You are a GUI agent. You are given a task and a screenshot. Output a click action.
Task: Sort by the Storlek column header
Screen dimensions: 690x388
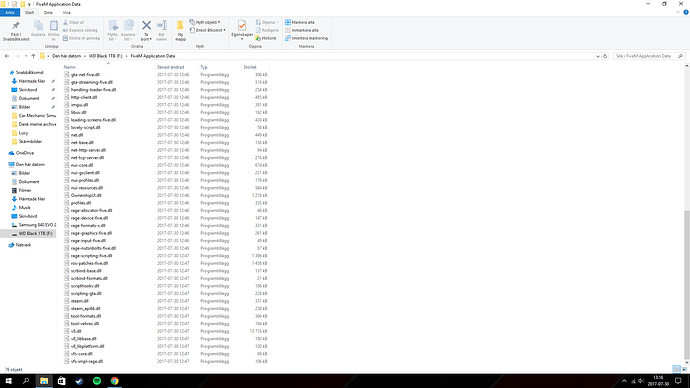[x=255, y=67]
